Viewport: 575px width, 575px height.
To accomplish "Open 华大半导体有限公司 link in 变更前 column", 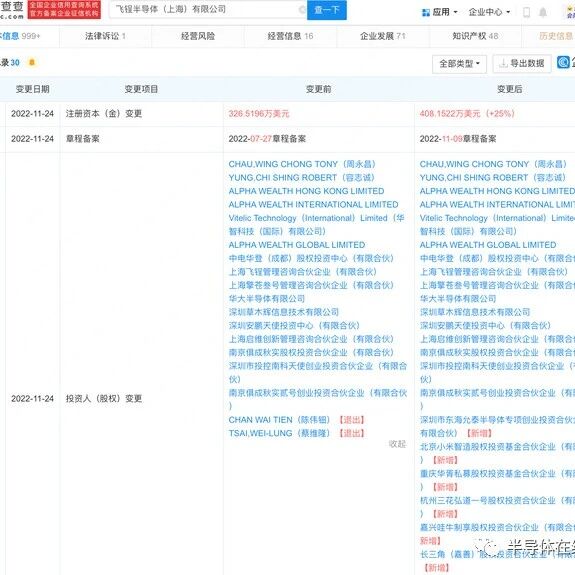I will [x=267, y=299].
